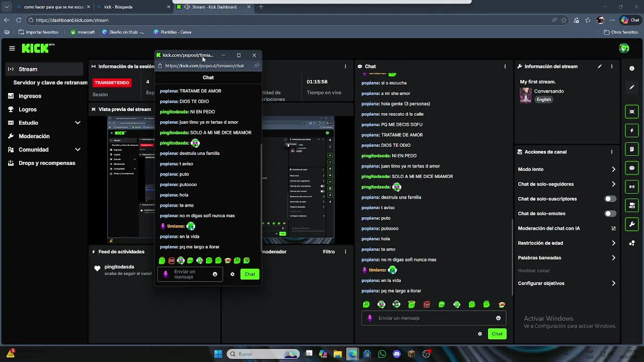This screenshot has height=362, width=644.
Task: Open Restricción de edad chevron
Action: click(613, 243)
